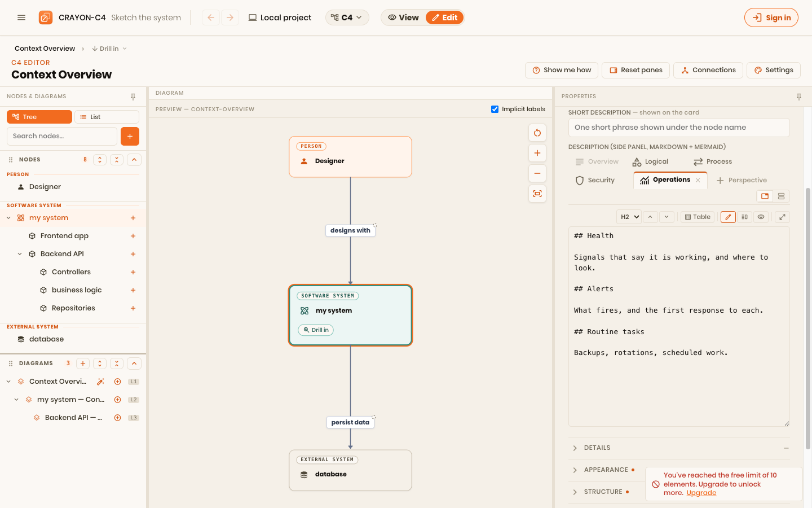Fit the diagram to screen

(x=537, y=194)
